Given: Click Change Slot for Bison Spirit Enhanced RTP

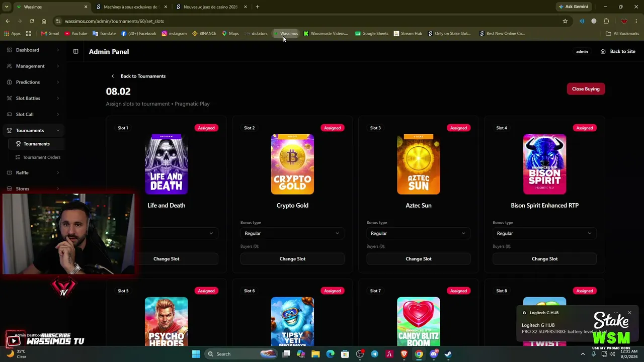Looking at the screenshot, I should point(544,259).
